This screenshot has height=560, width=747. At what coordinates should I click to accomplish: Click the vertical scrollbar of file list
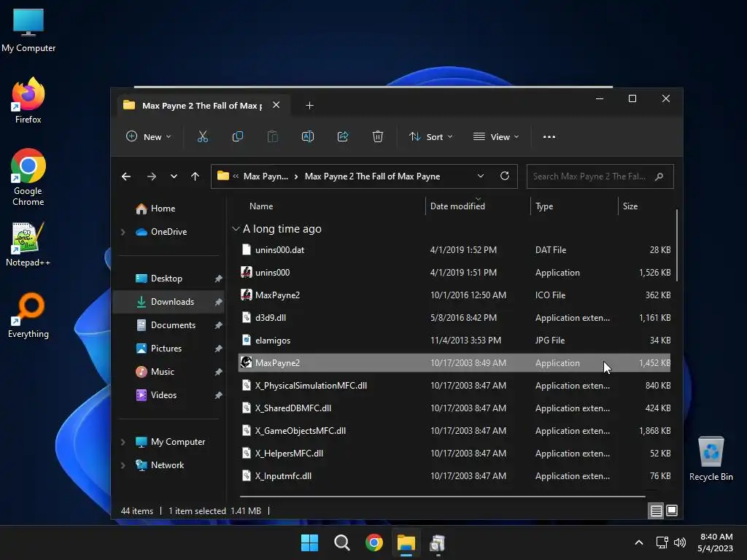click(x=676, y=245)
